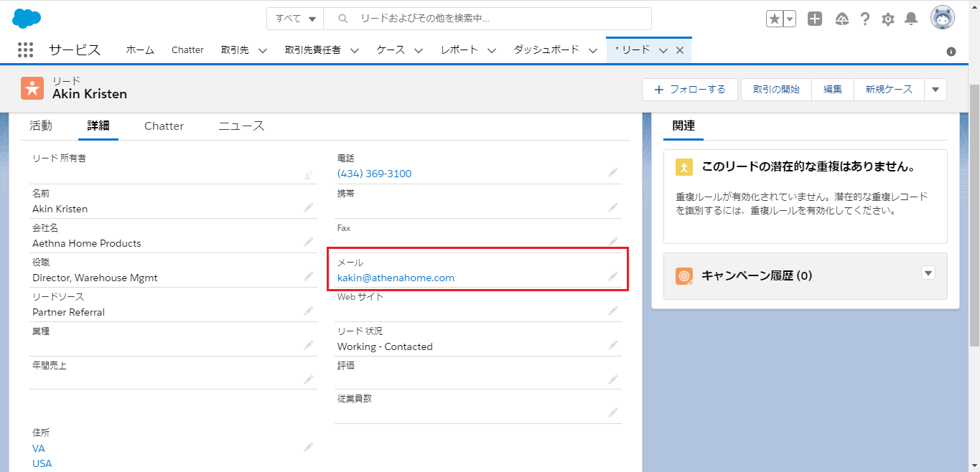This screenshot has width=980, height=472.
Task: Edit the 名前 field pencil
Action: coord(308,208)
